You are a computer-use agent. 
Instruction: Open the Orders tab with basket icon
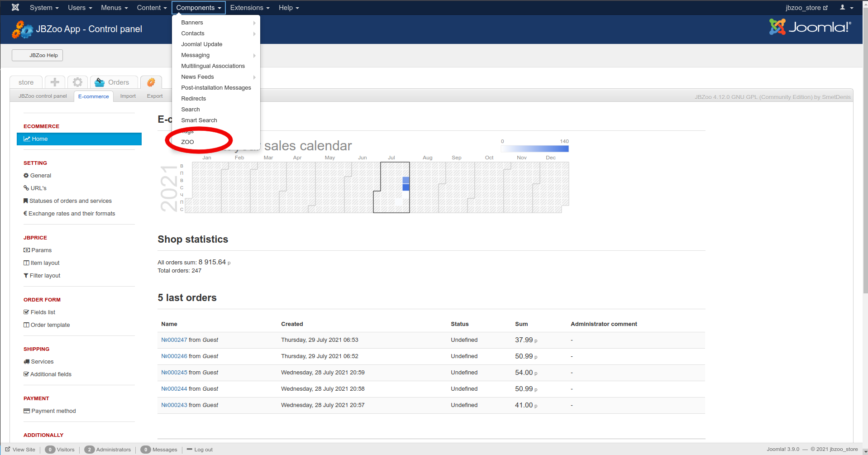(x=114, y=82)
